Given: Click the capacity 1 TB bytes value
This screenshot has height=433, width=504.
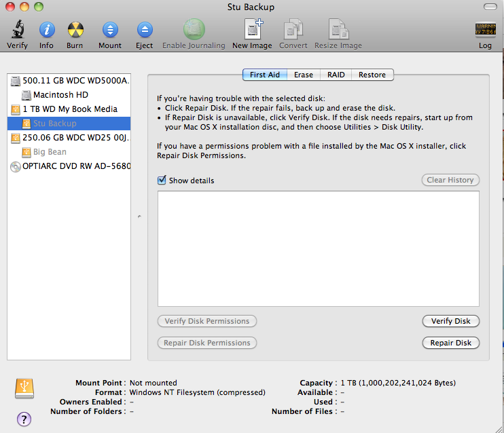Looking at the screenshot, I should pos(398,383).
